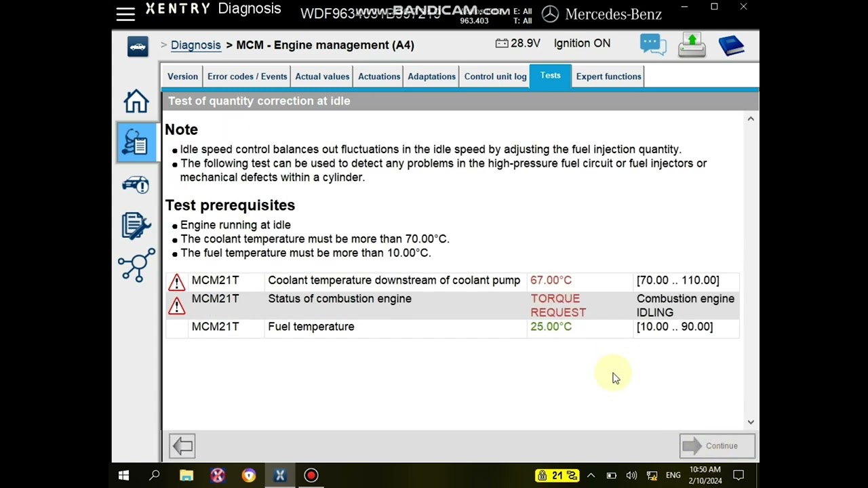Viewport: 868px width, 488px height.
Task: Open the document with wrench sidebar icon
Action: 136,225
